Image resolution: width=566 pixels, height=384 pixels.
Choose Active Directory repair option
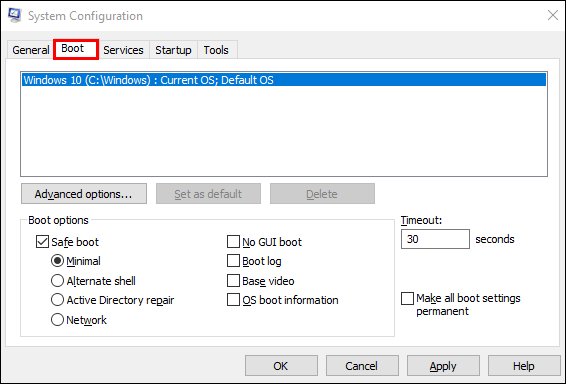57,300
